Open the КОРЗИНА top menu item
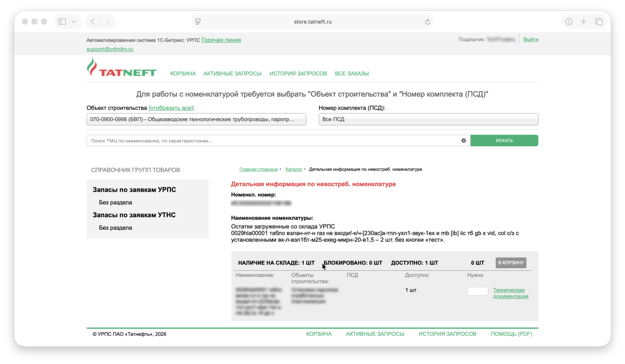Image resolution: width=625 pixels, height=364 pixels. (x=183, y=74)
